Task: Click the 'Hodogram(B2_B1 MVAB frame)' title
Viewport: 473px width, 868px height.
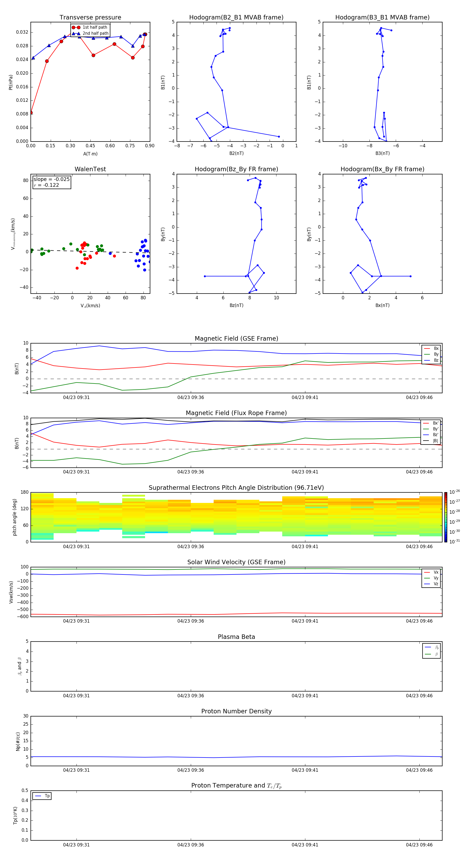Action: [236, 18]
